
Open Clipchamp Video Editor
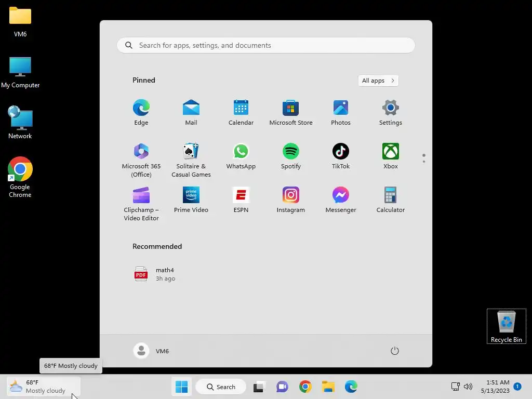coord(141,204)
